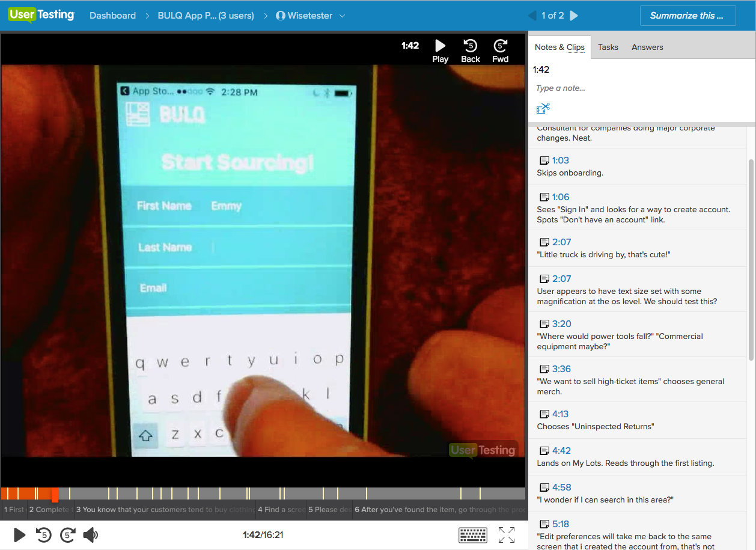Switch to the Tasks tab
756x550 pixels.
pyautogui.click(x=608, y=47)
